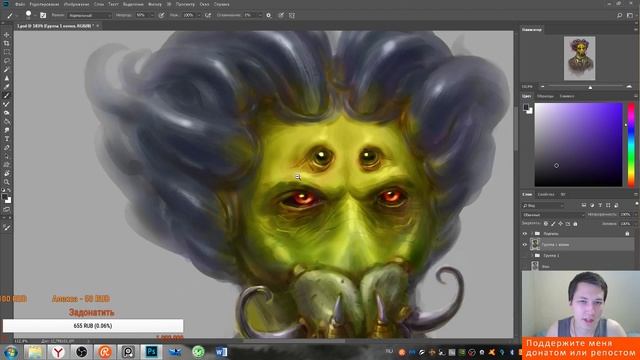640x360 pixels.
Task: Click the Navigator zoom slider
Action: coord(586,87)
